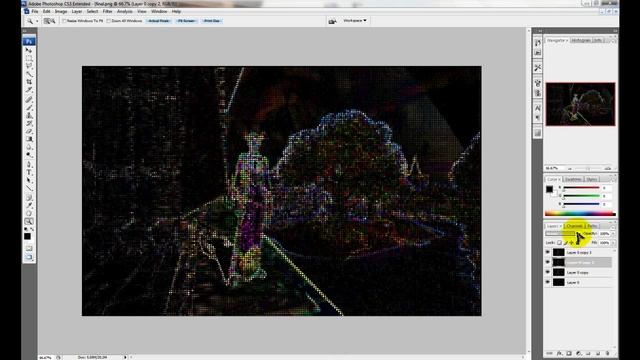
Task: Click the foreground color swatch in Color panel
Action: pos(549,189)
